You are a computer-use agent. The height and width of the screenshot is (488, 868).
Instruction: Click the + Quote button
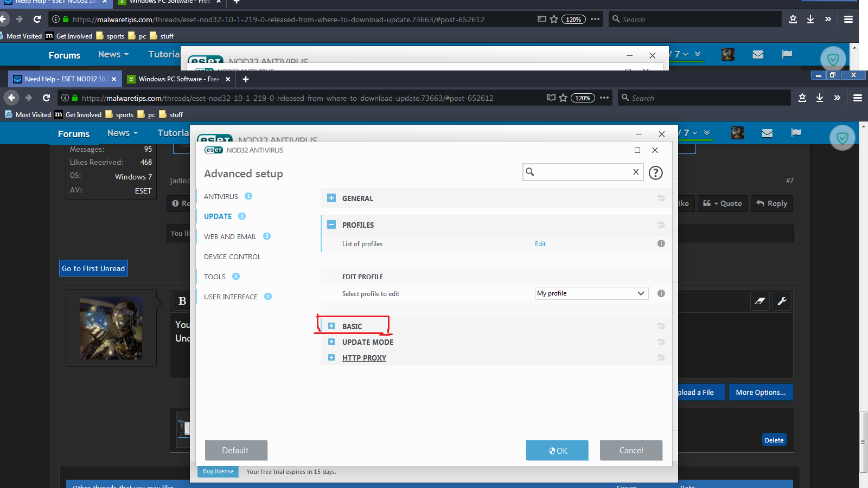[723, 203]
